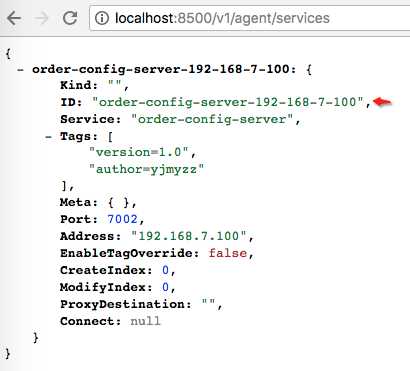This screenshot has height=371, width=410.
Task: Collapse the Tags array
Action: coord(49,137)
